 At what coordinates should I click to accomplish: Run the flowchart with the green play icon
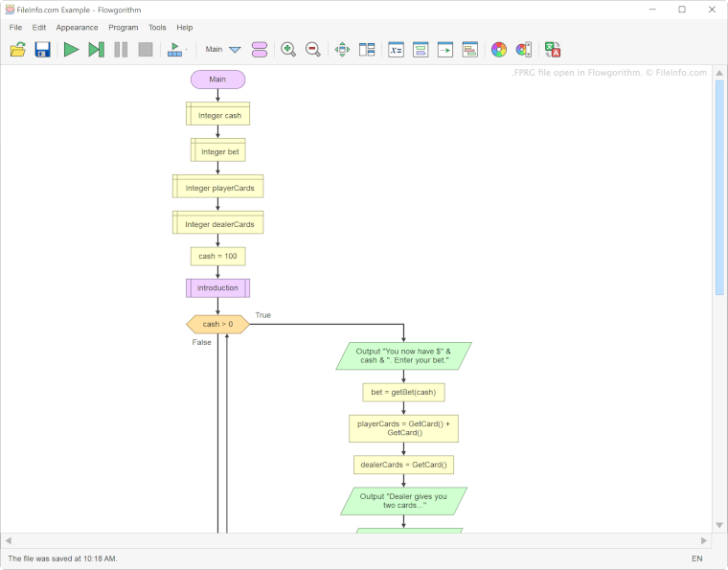pos(71,49)
